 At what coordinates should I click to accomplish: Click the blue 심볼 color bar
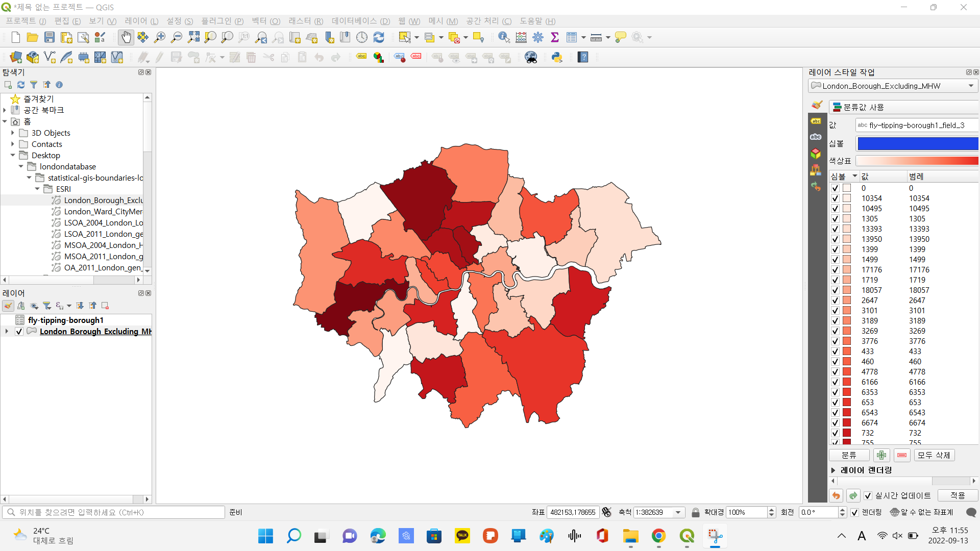917,144
